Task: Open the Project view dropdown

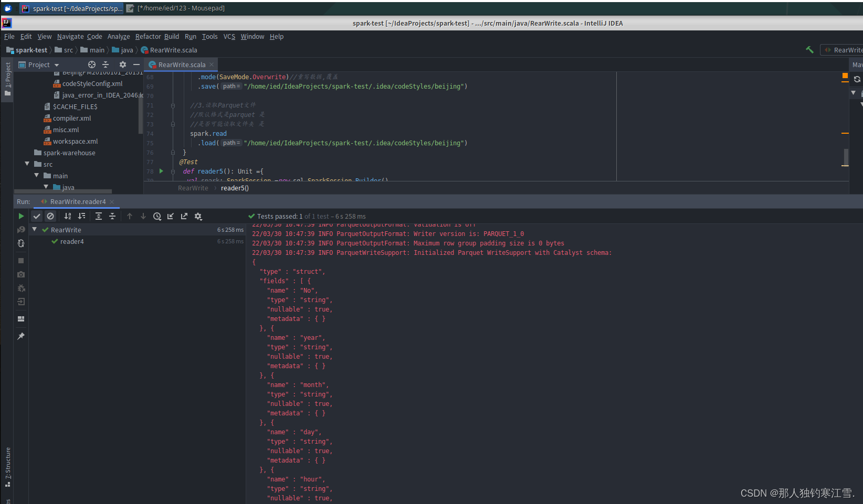Action: tap(39, 65)
